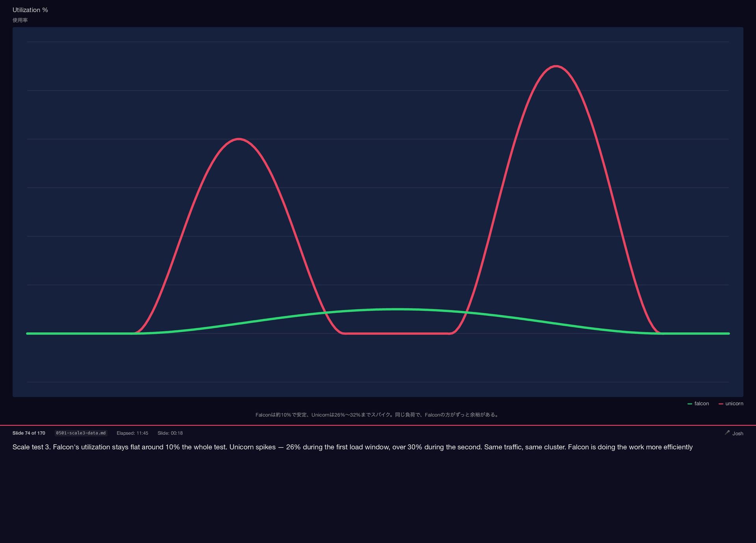Click the 使用率 subtitle text
The height and width of the screenshot is (543, 756).
click(20, 20)
